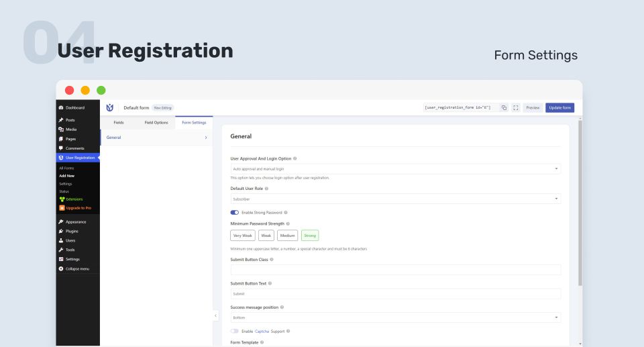Click the Update form button
This screenshot has height=347, width=644.
click(559, 107)
